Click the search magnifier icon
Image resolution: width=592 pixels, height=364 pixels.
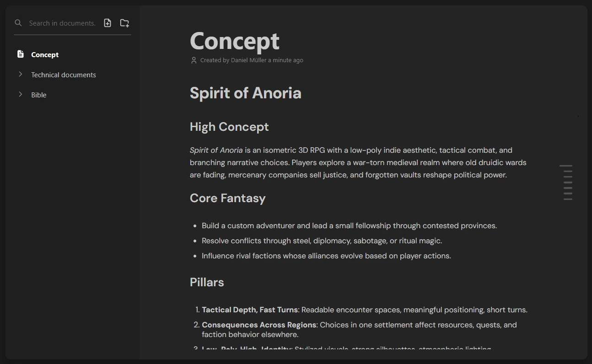18,23
